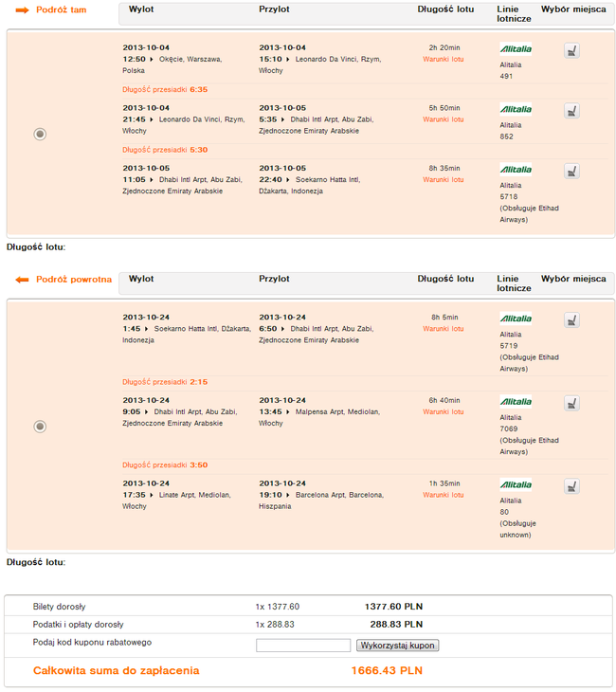Click the Wykorzystaj kupon button
616x692 pixels.
[x=398, y=646]
